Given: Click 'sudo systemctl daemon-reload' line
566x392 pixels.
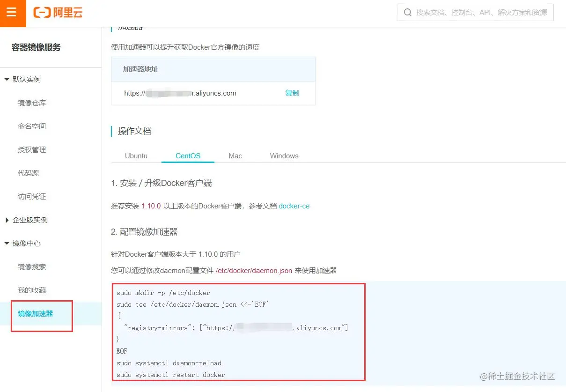Looking at the screenshot, I should pyautogui.click(x=169, y=363).
